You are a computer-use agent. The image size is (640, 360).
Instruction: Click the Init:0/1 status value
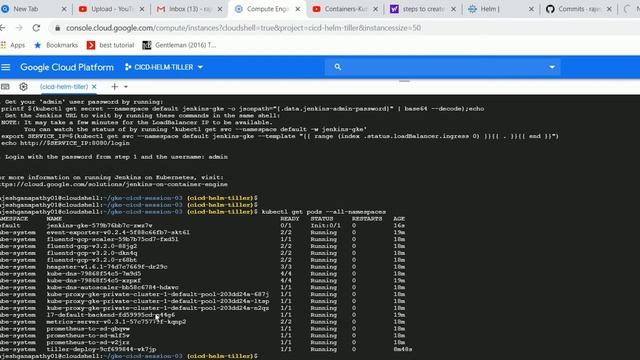point(325,225)
